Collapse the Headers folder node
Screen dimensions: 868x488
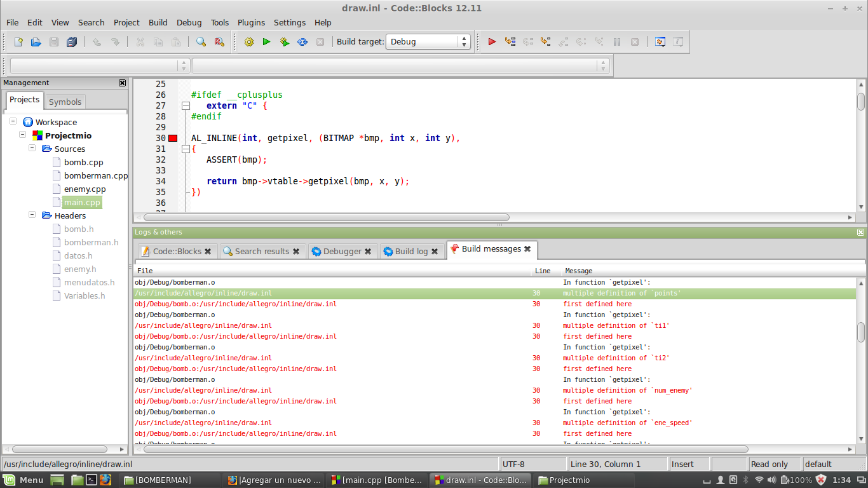32,215
